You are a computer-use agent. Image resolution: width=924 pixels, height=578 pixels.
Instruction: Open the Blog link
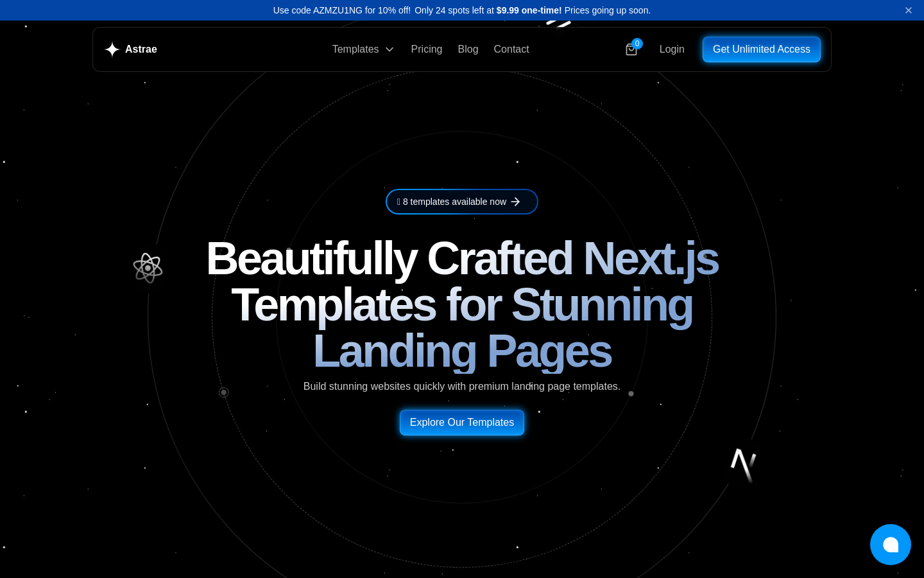(x=468, y=49)
